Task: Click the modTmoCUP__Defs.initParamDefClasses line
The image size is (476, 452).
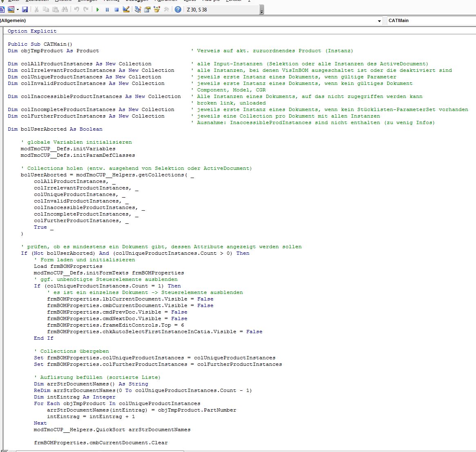Action: 78,155
